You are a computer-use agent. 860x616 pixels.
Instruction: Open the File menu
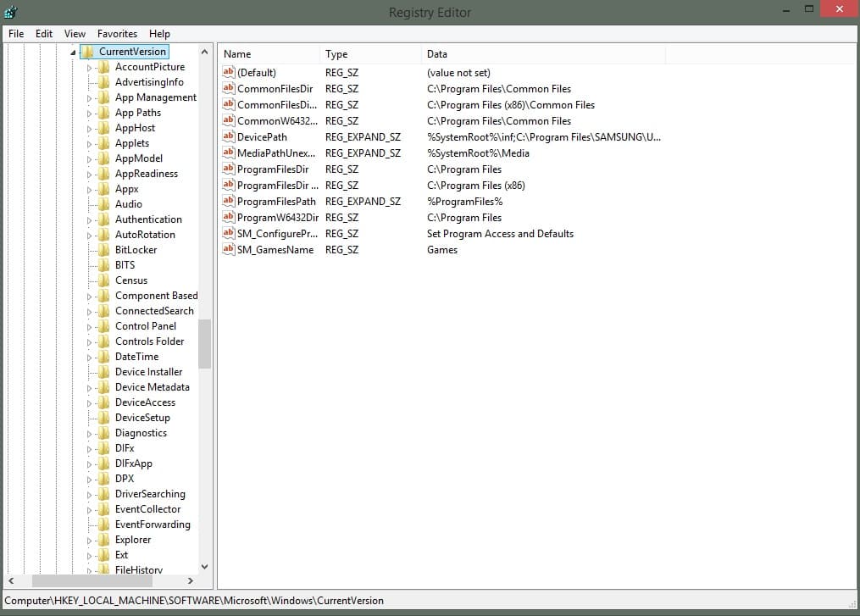coord(16,33)
